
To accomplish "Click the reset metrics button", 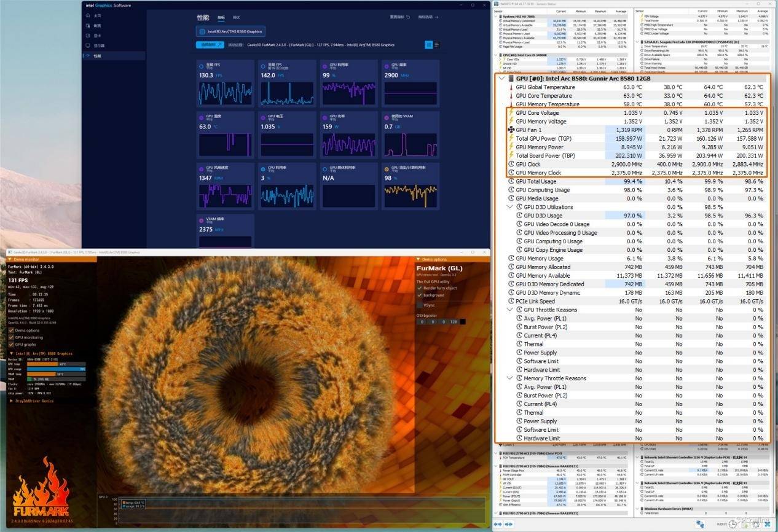I will click(400, 17).
